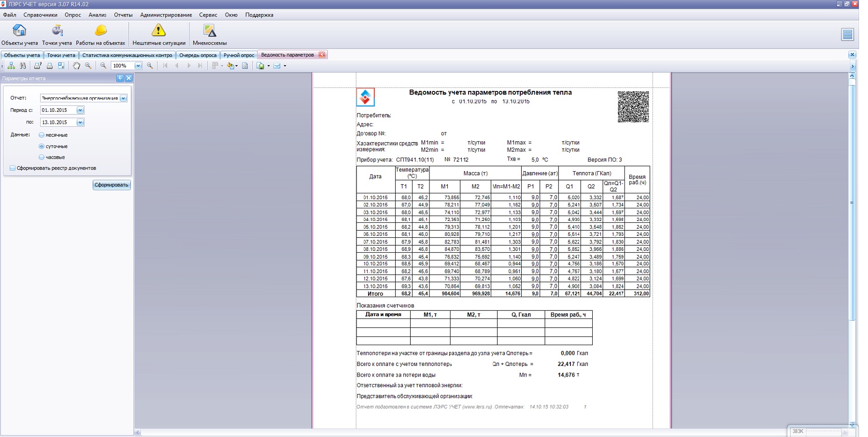Open the Администрирование menu
The height and width of the screenshot is (437, 868).
pos(166,15)
